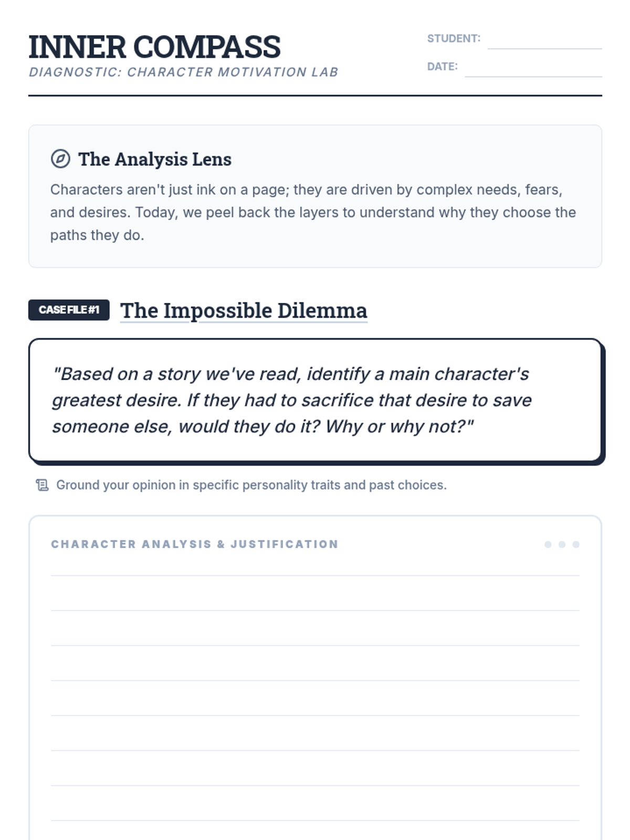
Task: Select the CASE FILE #1 badge
Action: coord(69,310)
